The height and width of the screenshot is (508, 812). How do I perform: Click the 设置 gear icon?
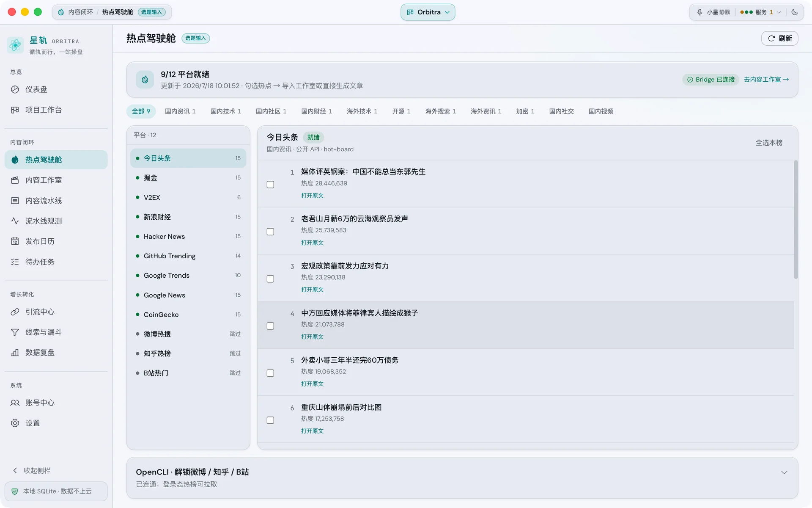tap(15, 423)
